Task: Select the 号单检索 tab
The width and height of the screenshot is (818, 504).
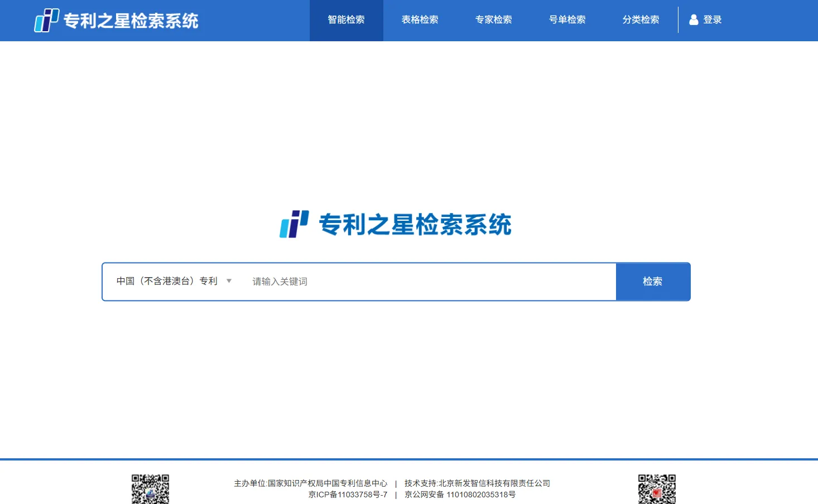Action: pos(567,20)
